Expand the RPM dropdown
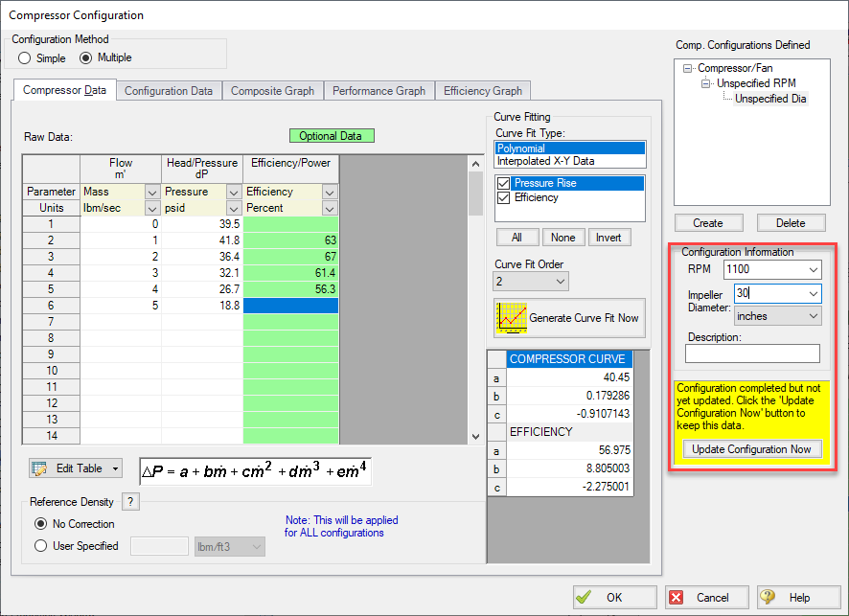The image size is (849, 616). pyautogui.click(x=813, y=270)
